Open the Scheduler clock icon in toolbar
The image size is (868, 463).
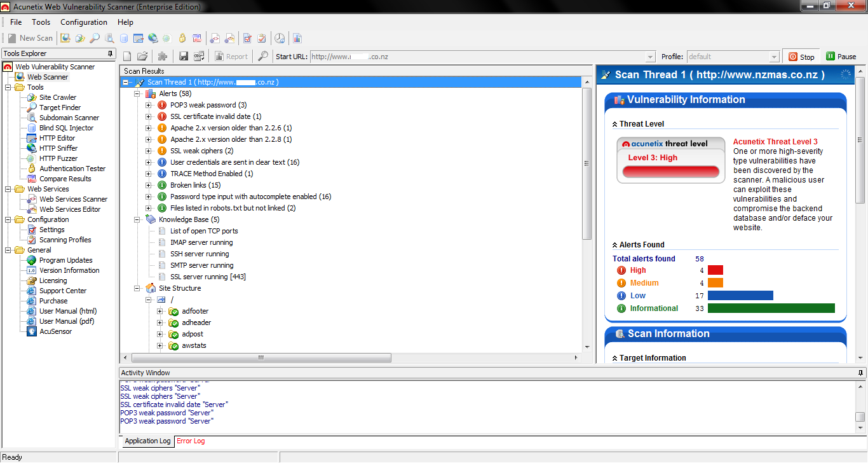280,38
